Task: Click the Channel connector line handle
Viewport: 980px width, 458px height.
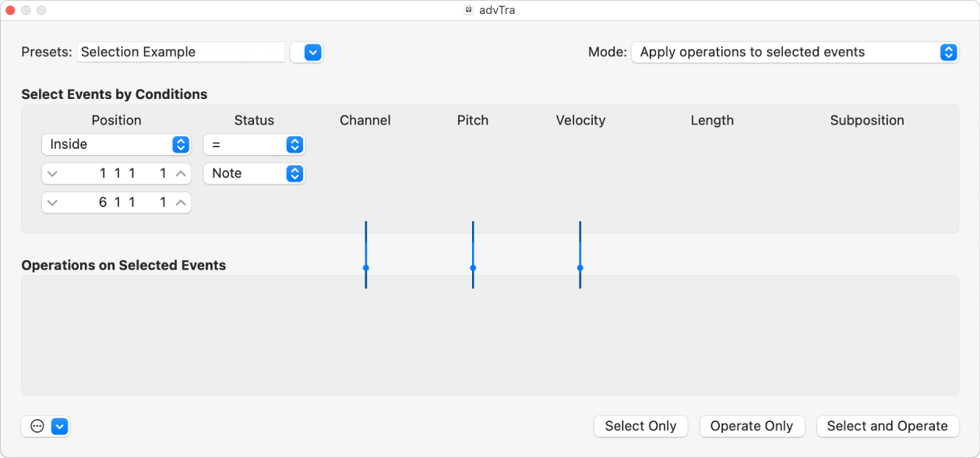Action: tap(365, 268)
